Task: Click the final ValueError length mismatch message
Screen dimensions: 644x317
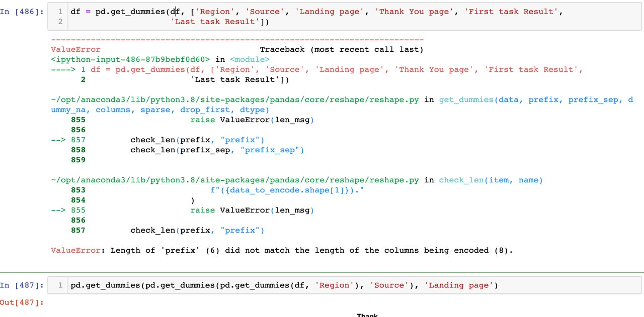Action: [x=282, y=250]
